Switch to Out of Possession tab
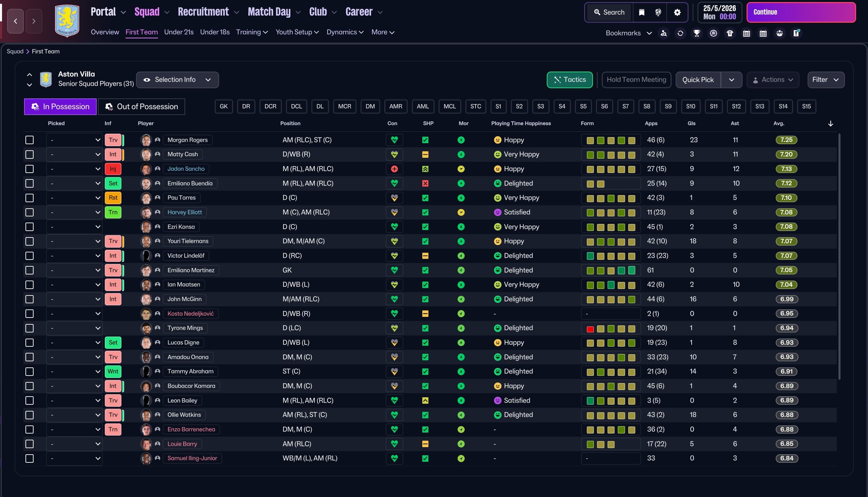This screenshot has width=868, height=497. click(141, 107)
